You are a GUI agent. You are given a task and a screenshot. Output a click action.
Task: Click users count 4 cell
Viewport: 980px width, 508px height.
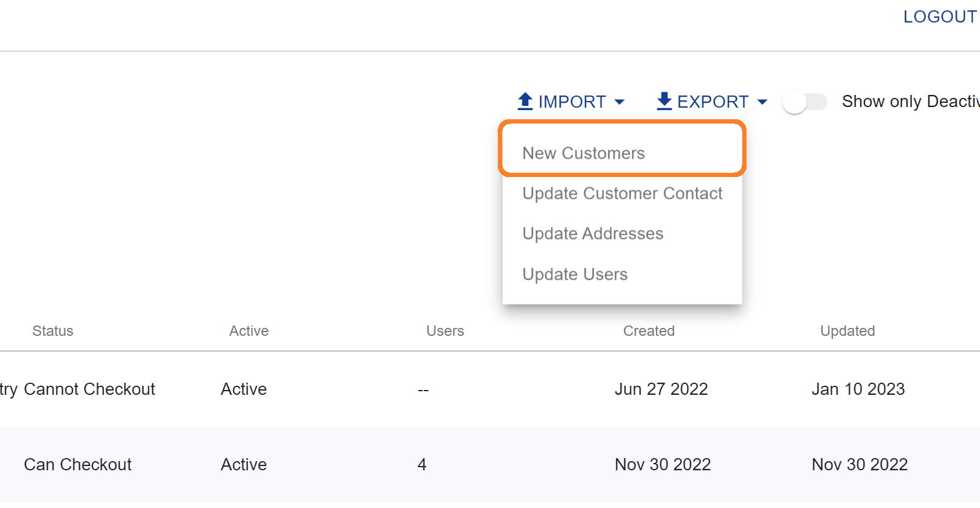coord(422,465)
